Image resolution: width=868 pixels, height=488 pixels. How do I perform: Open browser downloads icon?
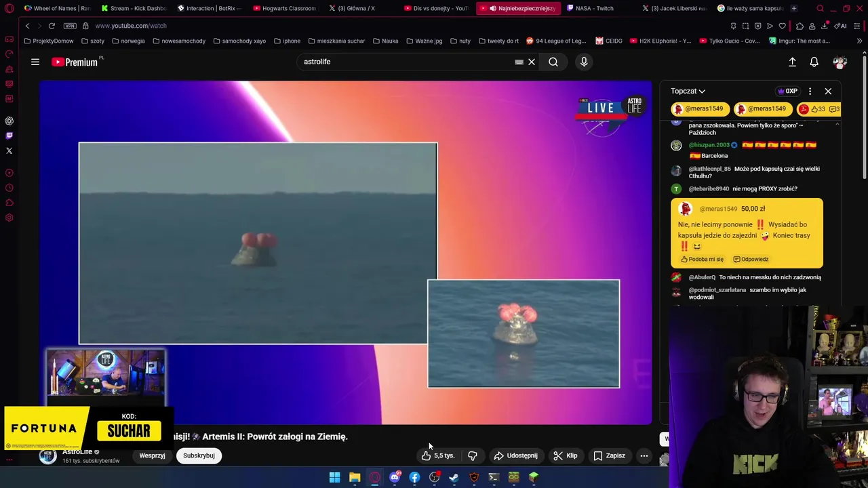pyautogui.click(x=824, y=26)
